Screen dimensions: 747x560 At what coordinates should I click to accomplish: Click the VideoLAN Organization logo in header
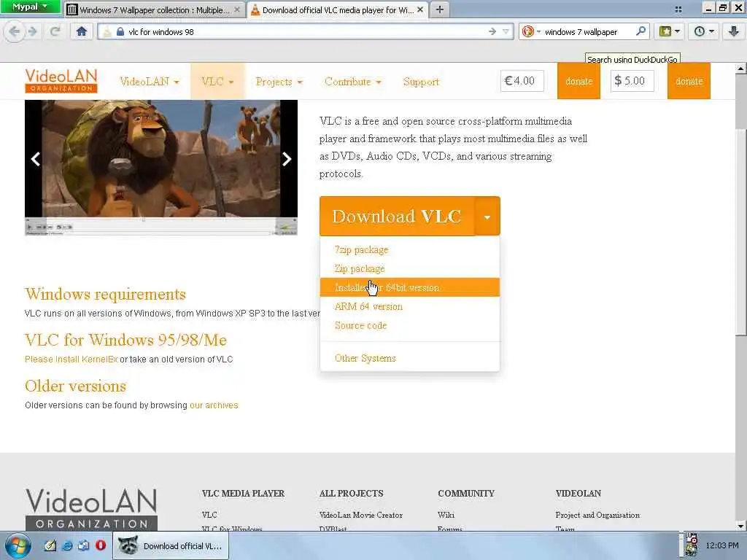[61, 80]
